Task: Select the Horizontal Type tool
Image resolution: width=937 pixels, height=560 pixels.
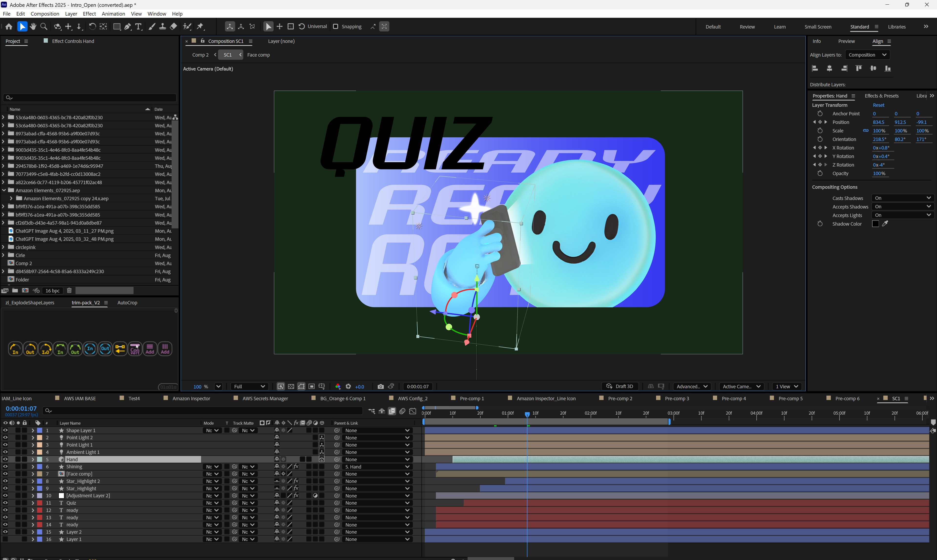Action: 139,26
